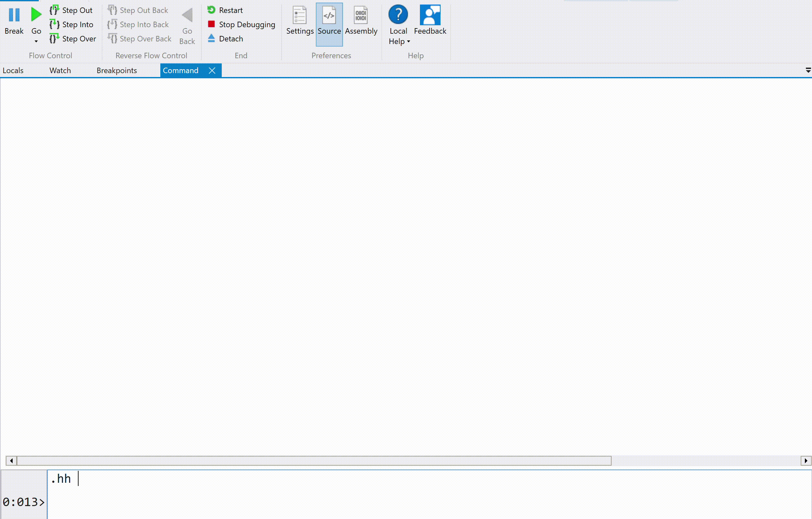The width and height of the screenshot is (812, 519).
Task: Close the Command tab
Action: (x=212, y=70)
